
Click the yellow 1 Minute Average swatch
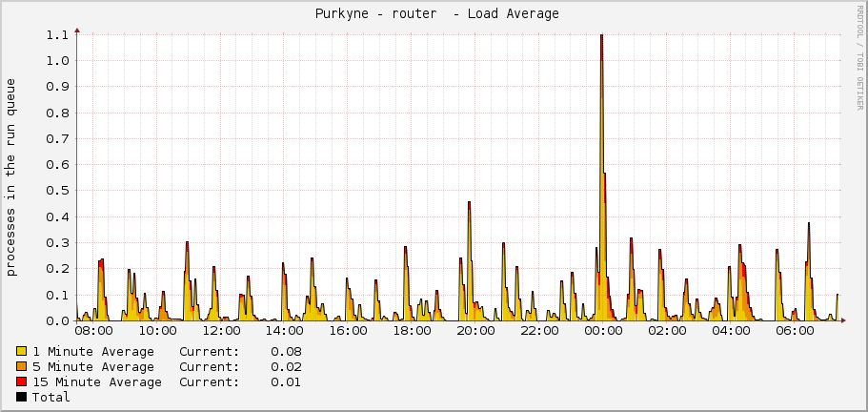pos(22,351)
